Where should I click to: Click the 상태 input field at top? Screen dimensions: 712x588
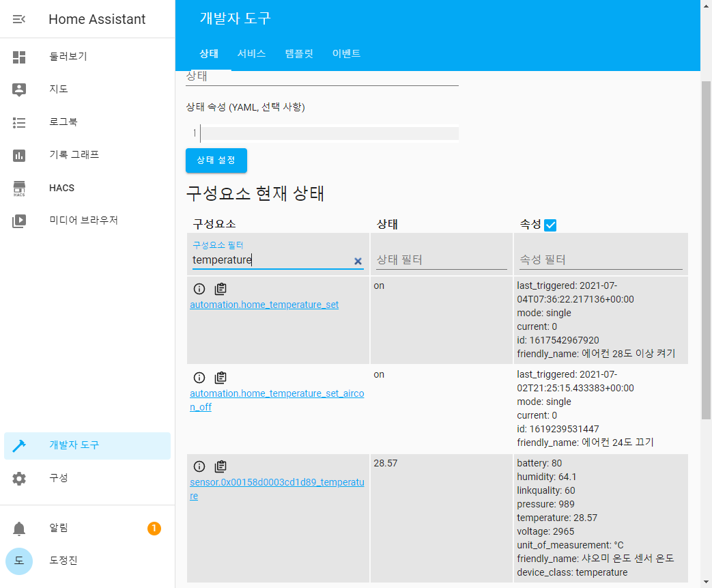[x=322, y=76]
